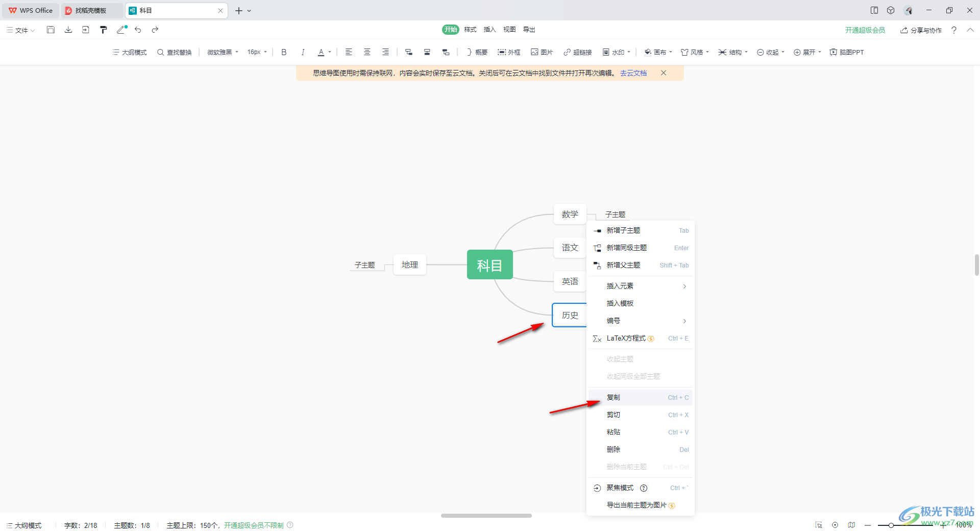This screenshot has width=980, height=531.
Task: Choose 删除 from the context menu
Action: (x=641, y=449)
